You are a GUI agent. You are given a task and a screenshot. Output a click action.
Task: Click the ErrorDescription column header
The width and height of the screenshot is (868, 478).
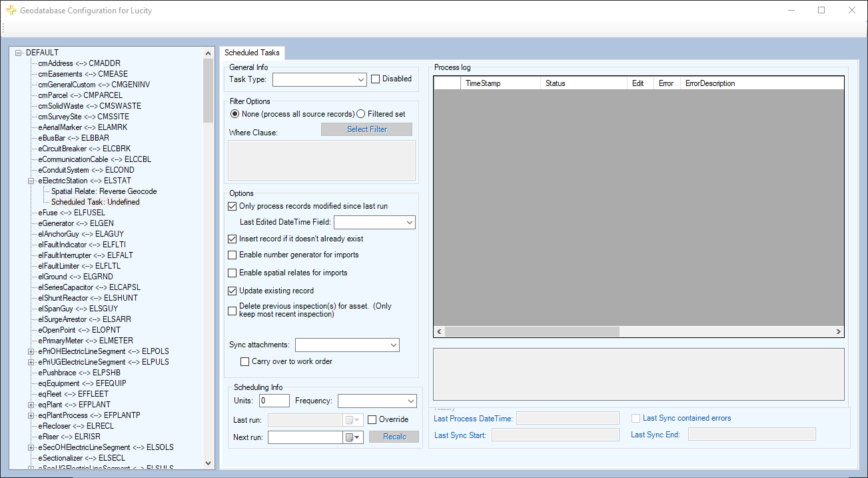(x=762, y=83)
